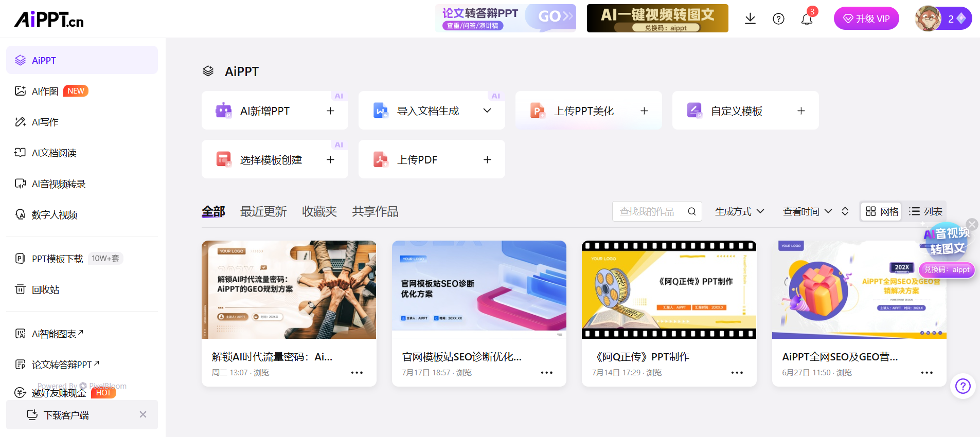Viewport: 980px width, 437px height.
Task: Click plus on AI新增PPT card
Action: pos(330,111)
